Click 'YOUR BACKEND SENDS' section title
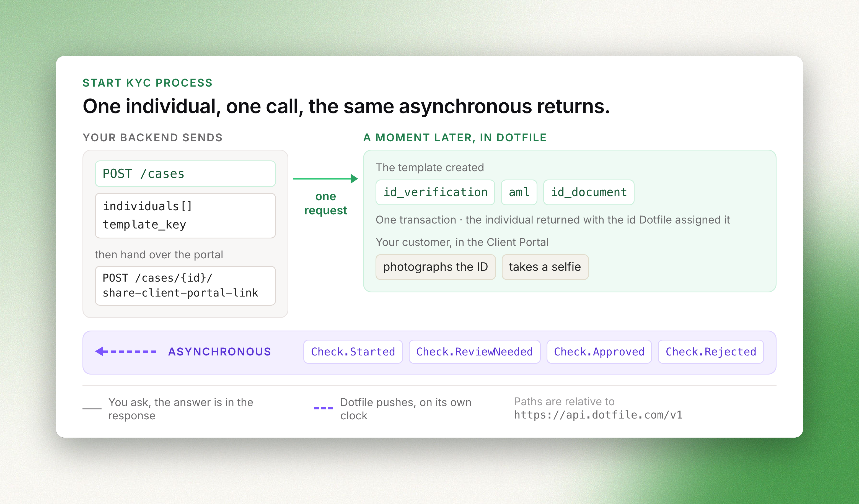This screenshot has height=504, width=859. (152, 137)
